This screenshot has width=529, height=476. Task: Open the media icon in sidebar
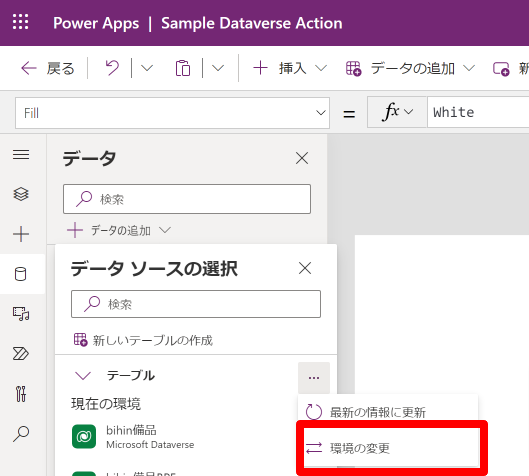tap(21, 314)
